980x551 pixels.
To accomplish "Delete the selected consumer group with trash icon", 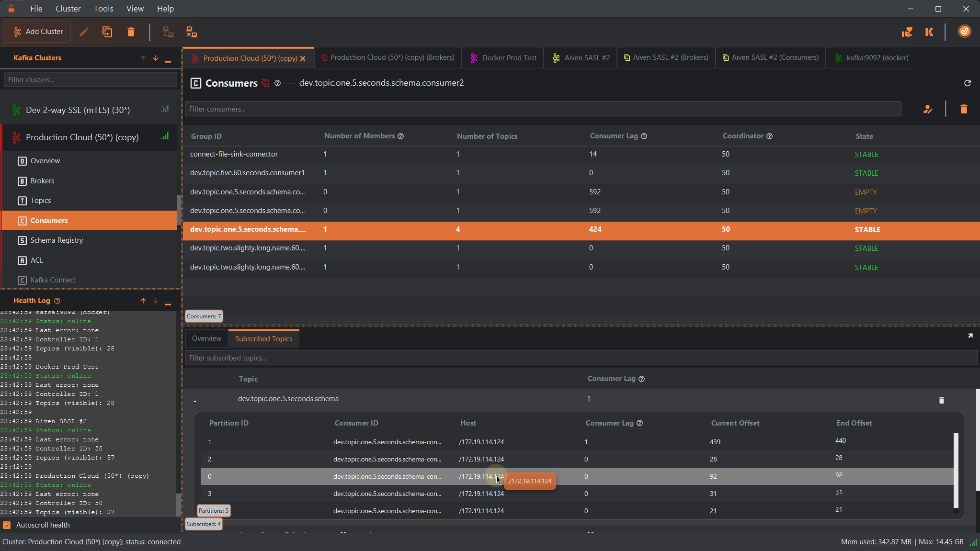I will pos(964,109).
